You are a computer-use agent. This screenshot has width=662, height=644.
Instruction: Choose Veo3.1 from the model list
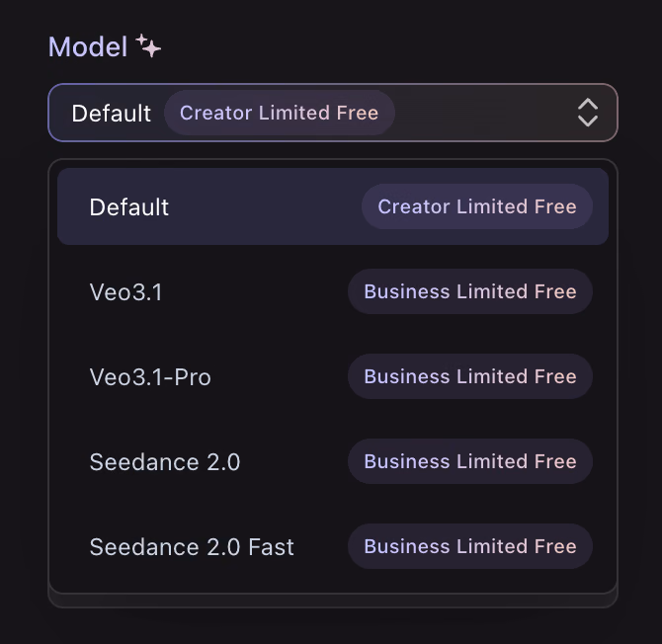(x=333, y=291)
